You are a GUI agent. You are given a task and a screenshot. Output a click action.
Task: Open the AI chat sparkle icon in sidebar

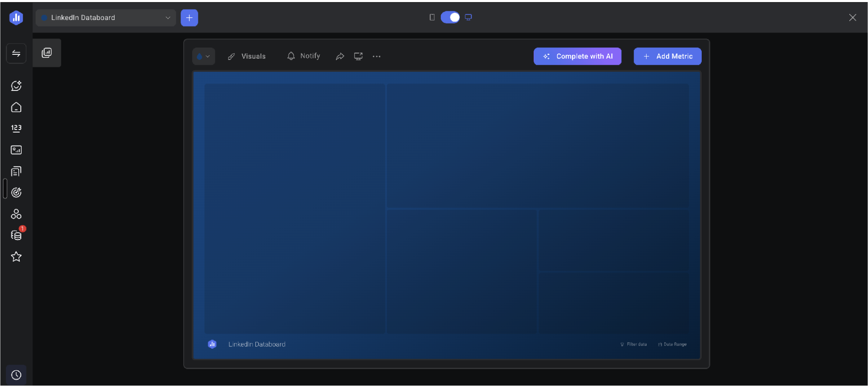[x=16, y=86]
